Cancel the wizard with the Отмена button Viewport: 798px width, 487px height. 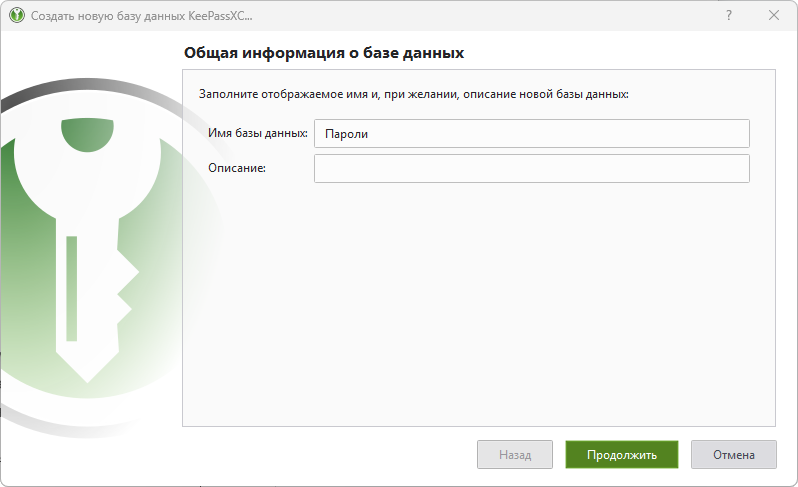coord(733,455)
